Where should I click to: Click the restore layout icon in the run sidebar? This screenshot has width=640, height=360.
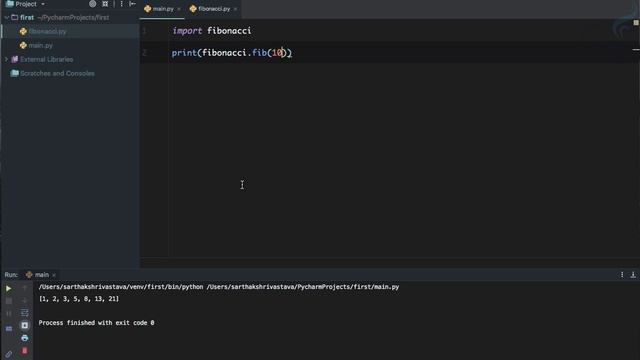(9, 329)
